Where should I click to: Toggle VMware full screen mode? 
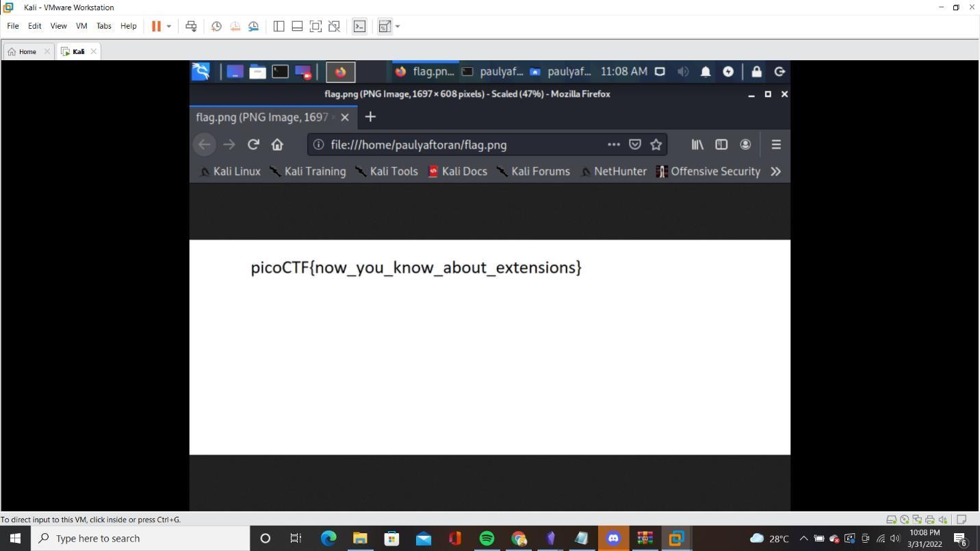[x=315, y=26]
